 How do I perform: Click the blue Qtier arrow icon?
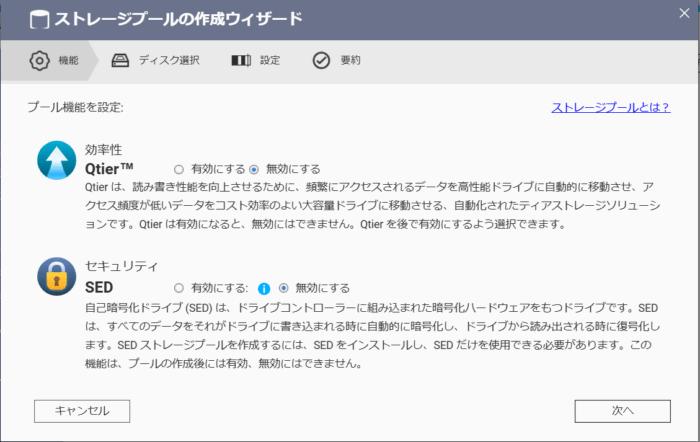click(x=56, y=160)
